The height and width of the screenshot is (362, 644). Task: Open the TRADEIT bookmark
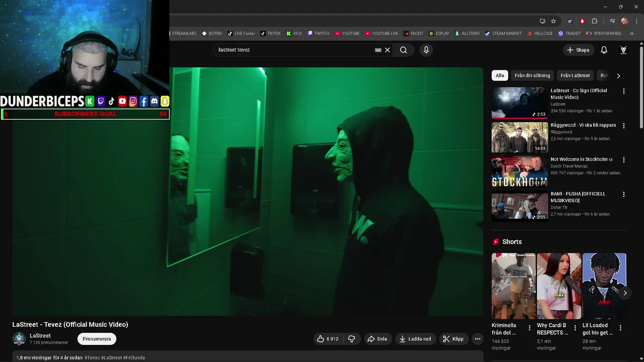click(570, 34)
